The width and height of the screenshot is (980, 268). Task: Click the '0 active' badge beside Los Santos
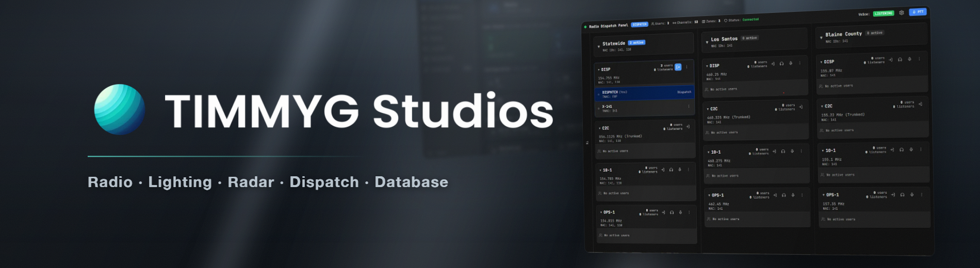click(750, 38)
